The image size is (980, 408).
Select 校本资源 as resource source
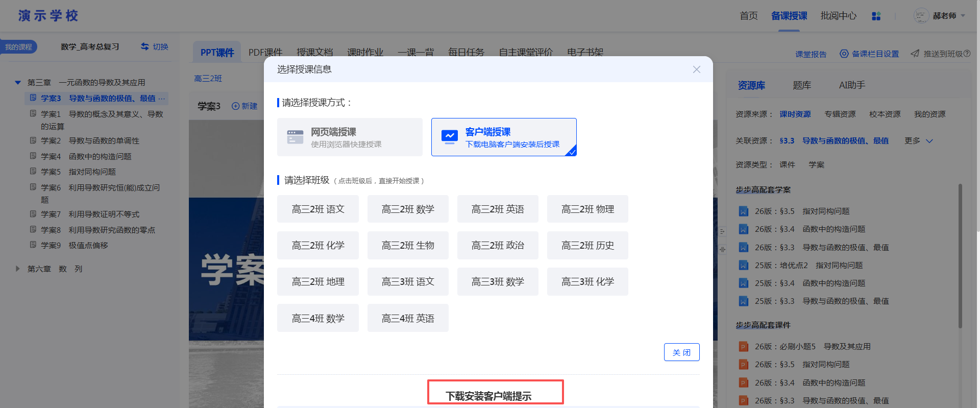(885, 114)
